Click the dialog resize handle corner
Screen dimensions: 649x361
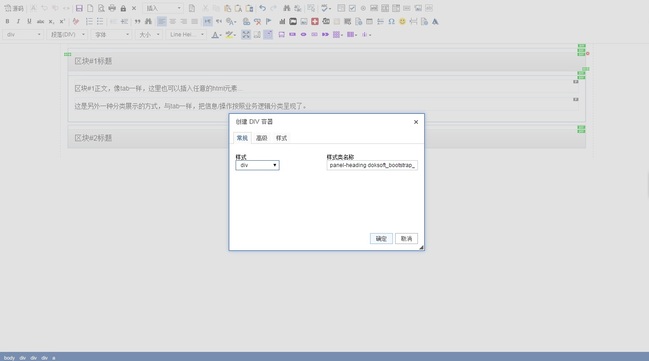pyautogui.click(x=421, y=248)
